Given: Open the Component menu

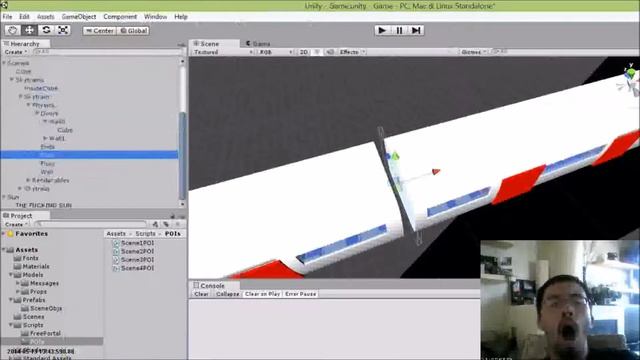Looking at the screenshot, I should (120, 17).
